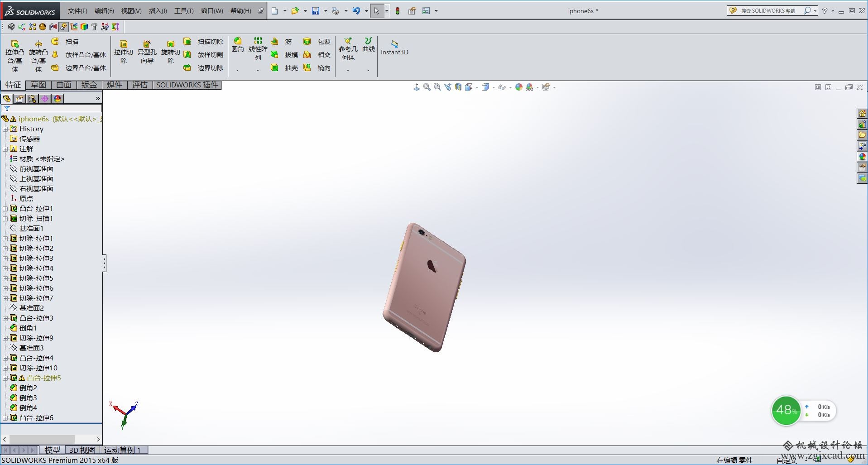Click the 抽壳 shell tool
The height and width of the screenshot is (465, 868).
[284, 68]
